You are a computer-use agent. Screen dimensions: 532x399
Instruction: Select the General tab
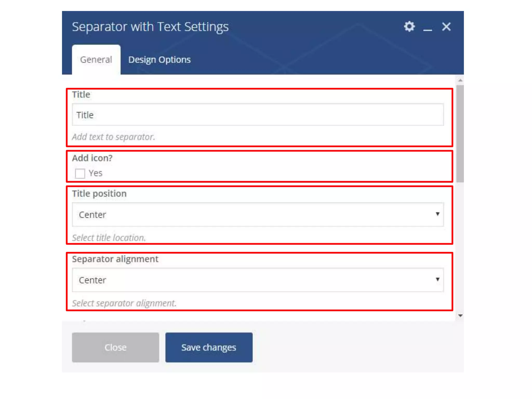96,60
